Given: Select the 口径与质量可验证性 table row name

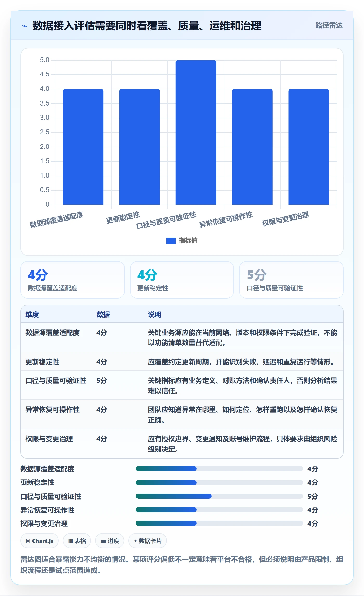Looking at the screenshot, I should (56, 380).
